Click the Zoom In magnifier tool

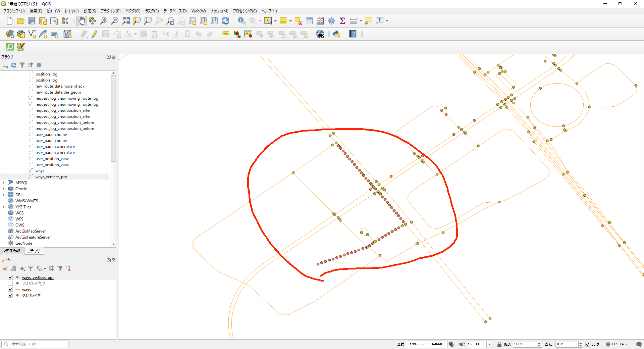(x=104, y=21)
